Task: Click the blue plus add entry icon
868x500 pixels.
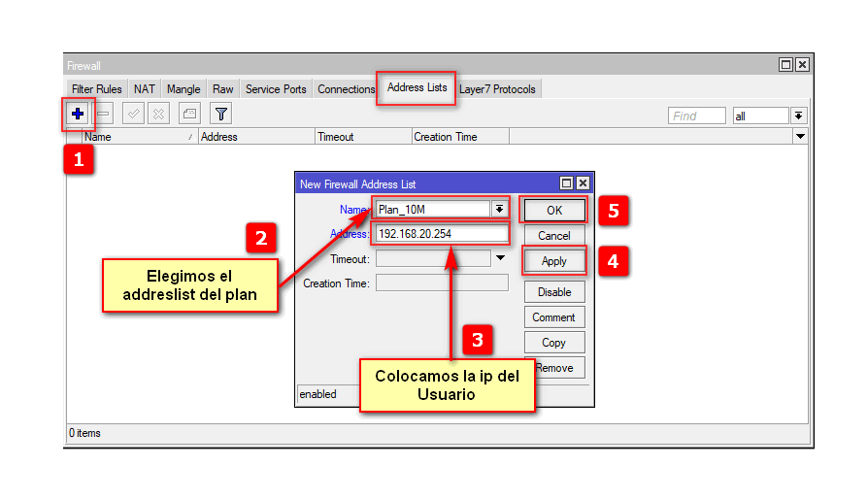Action: (x=78, y=115)
